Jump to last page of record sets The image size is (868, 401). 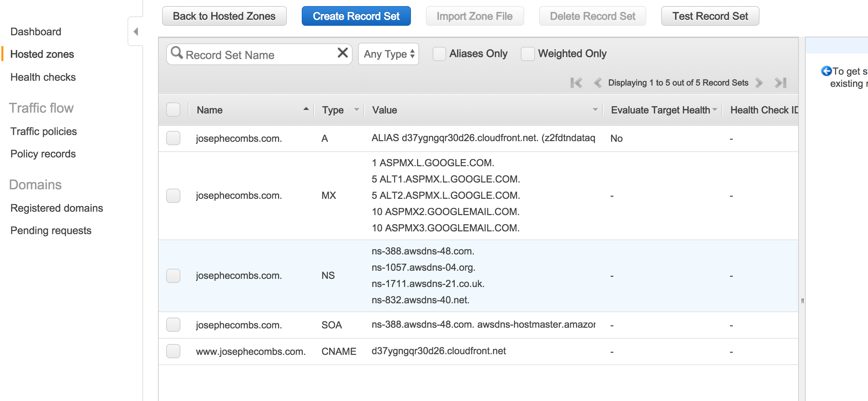click(x=780, y=83)
